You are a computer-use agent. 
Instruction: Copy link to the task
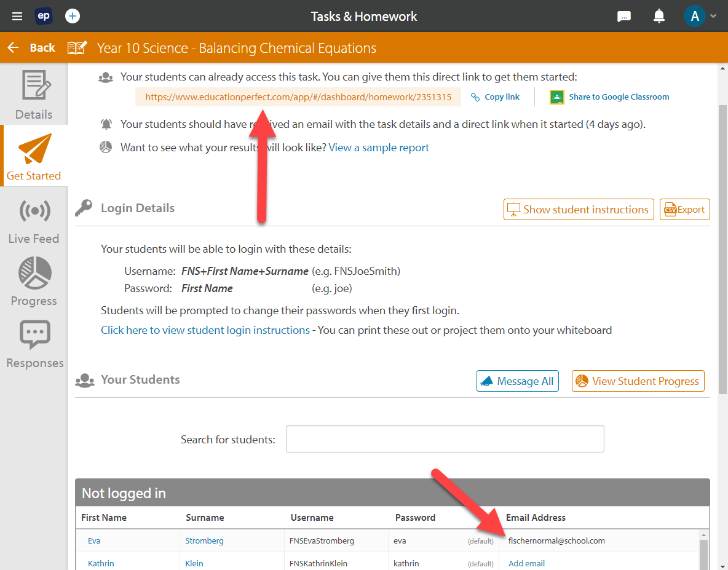[x=495, y=97]
